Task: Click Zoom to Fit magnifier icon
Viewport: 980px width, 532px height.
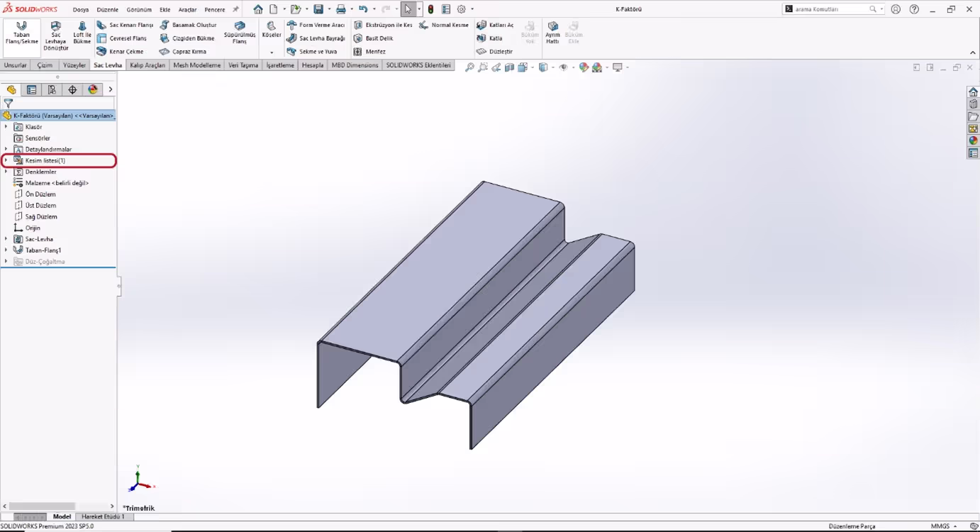Action: point(469,67)
